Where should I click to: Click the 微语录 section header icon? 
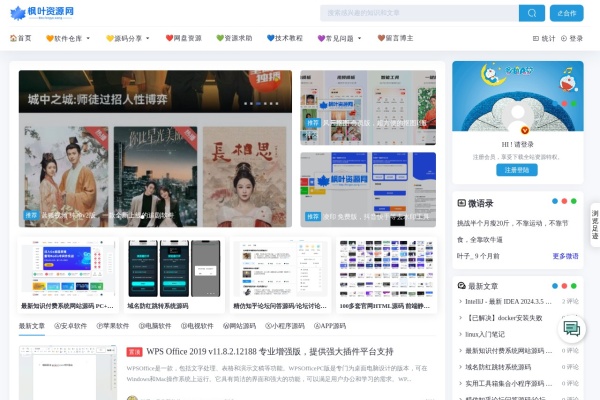click(x=460, y=203)
